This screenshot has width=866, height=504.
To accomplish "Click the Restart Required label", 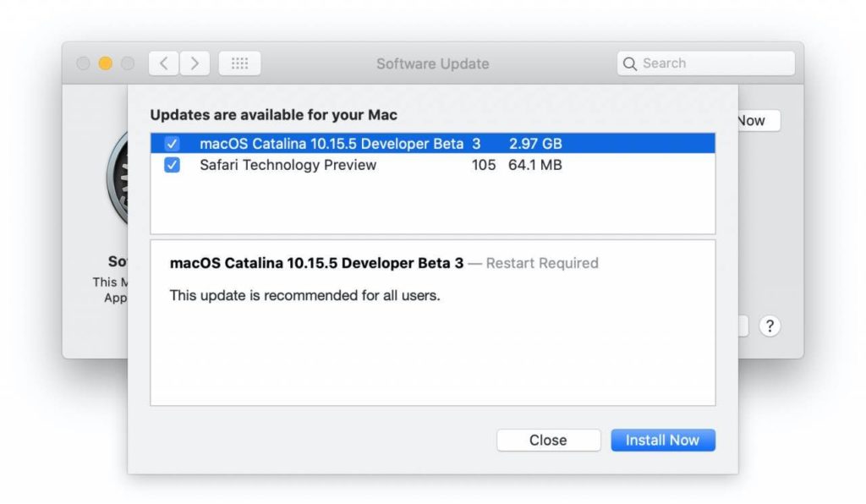I will 541,263.
